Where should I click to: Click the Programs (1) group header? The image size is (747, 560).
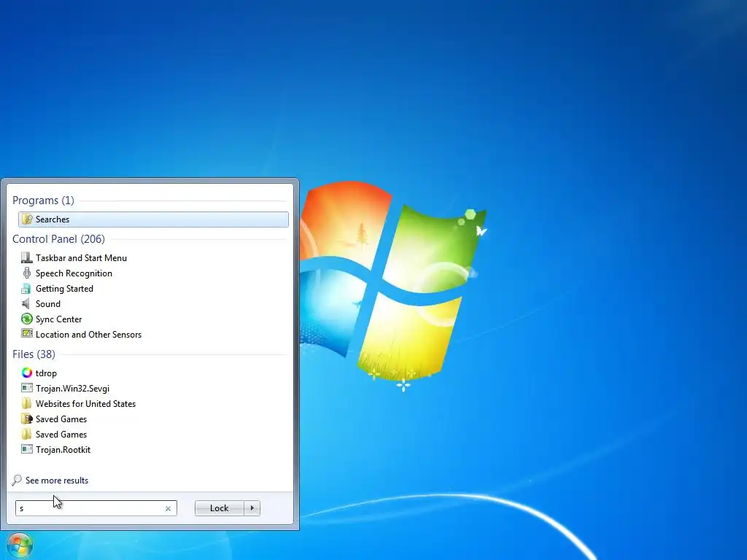pos(43,201)
